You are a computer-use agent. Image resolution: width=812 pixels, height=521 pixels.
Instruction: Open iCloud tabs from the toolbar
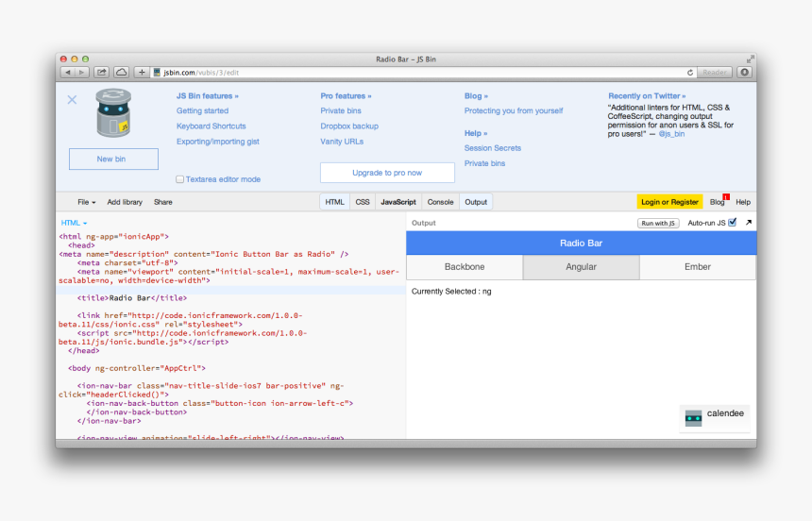click(122, 72)
